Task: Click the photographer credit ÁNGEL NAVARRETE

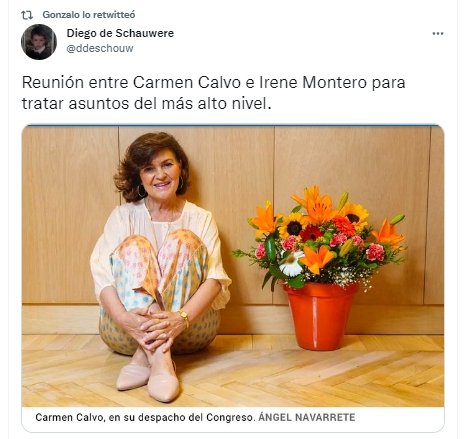Action: 307,417
